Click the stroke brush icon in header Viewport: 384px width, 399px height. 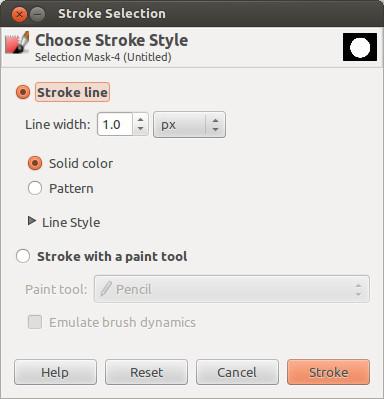pos(17,42)
